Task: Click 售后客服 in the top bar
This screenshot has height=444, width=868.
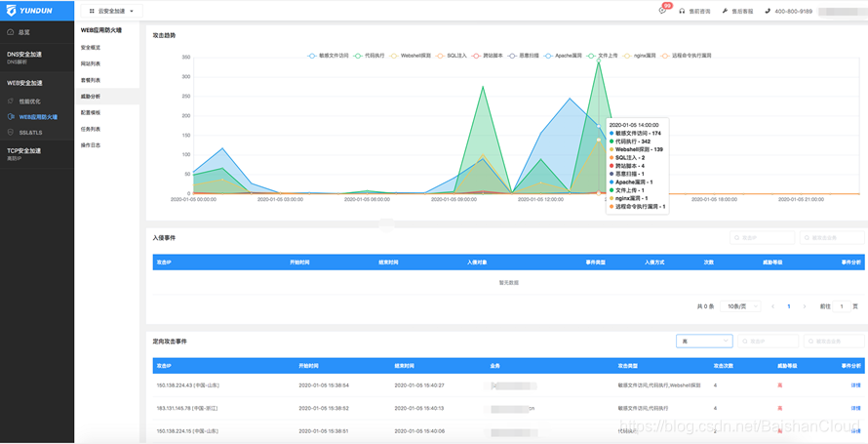Action: [742, 11]
